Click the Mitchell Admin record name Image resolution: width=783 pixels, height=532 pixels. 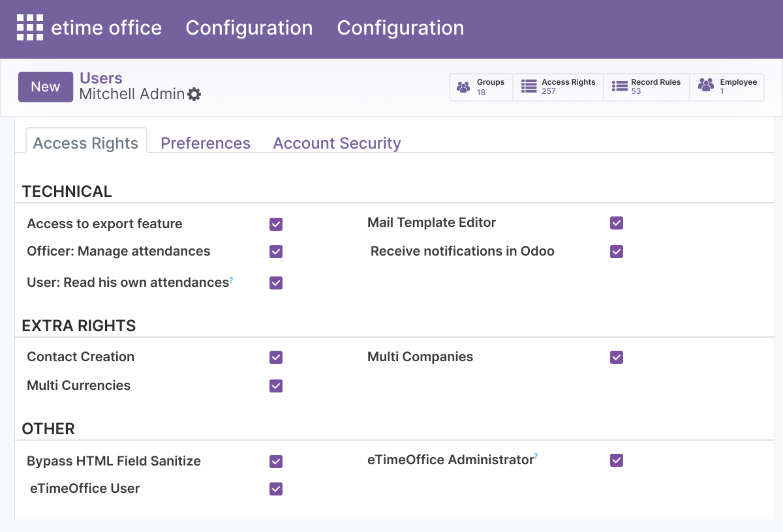[x=132, y=95]
